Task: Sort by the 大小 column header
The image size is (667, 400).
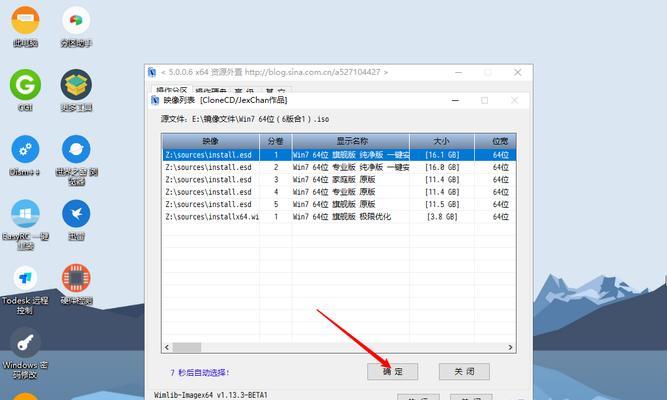Action: coord(442,141)
